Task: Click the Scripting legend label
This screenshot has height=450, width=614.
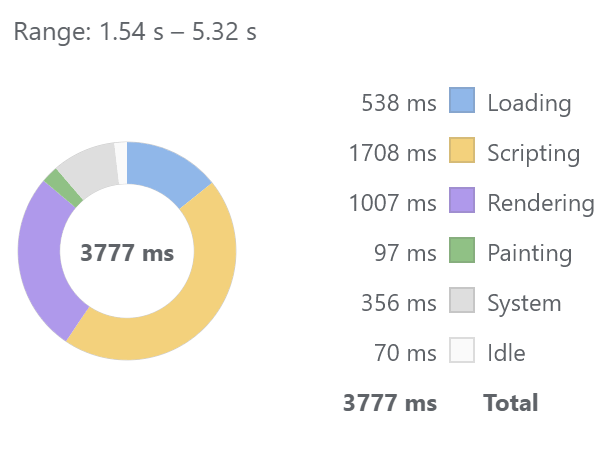Action: (533, 153)
